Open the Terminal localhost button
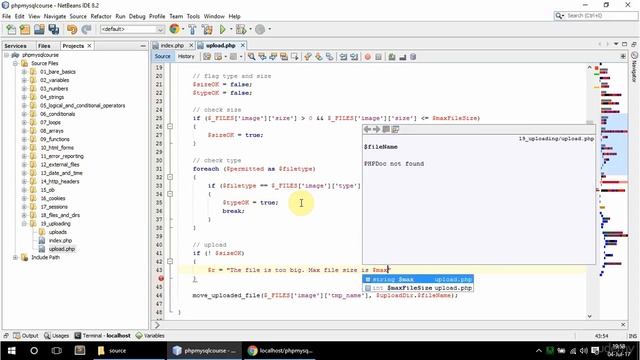The image size is (640, 360). (102, 336)
